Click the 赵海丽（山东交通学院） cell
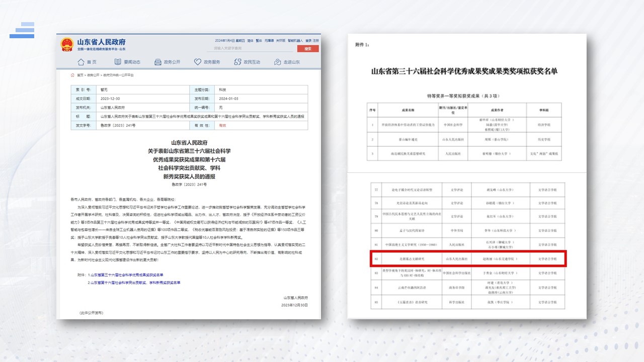 [x=500, y=259]
